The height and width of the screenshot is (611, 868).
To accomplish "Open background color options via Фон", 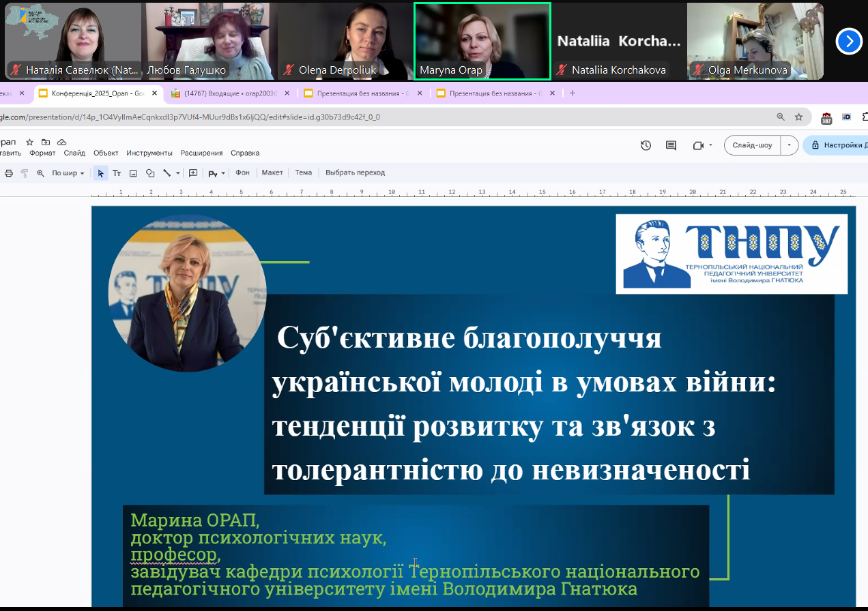I will tap(244, 173).
